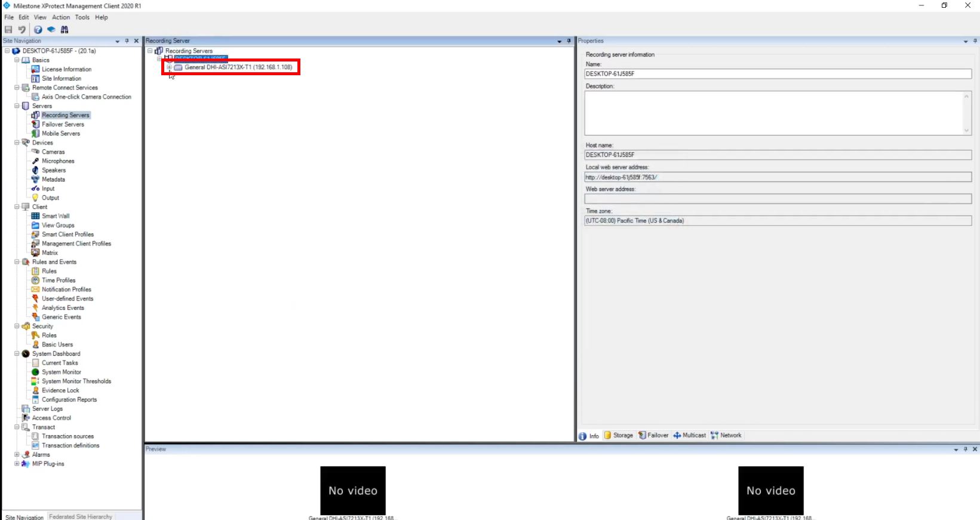Open the Help menu

click(102, 17)
